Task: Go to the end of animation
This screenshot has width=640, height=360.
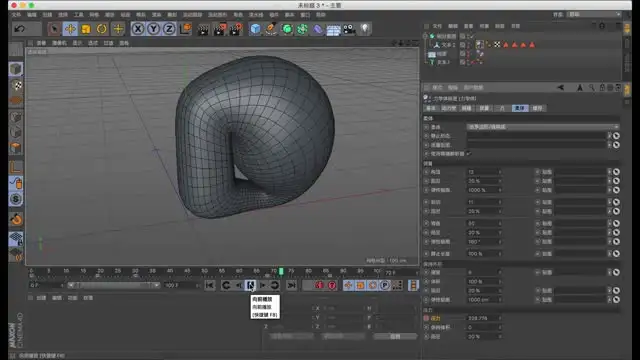Action: tap(291, 285)
